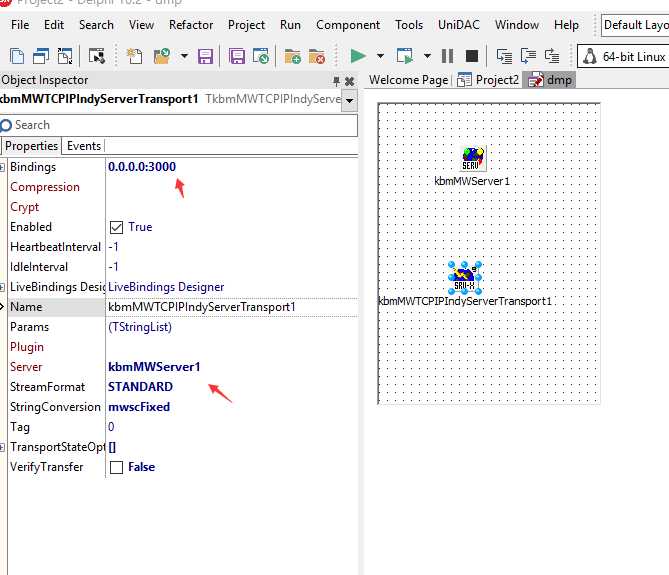Click the Server value kbmMWServer1

click(x=154, y=367)
